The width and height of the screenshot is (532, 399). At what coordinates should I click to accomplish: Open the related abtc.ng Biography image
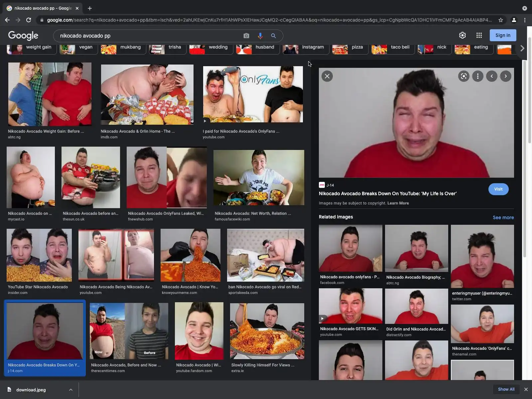[416, 248]
